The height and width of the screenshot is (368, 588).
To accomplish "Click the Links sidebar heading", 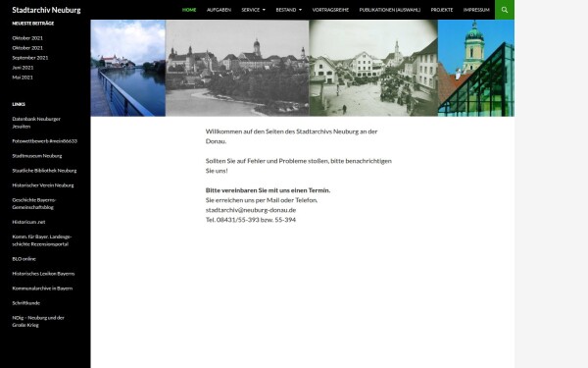I will click(19, 104).
